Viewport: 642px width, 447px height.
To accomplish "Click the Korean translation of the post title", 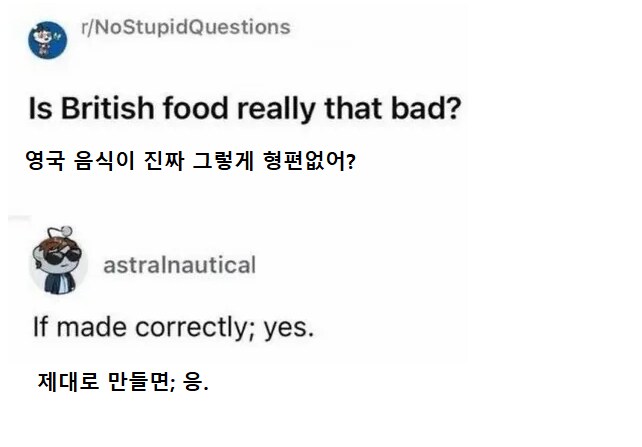I will [x=191, y=161].
